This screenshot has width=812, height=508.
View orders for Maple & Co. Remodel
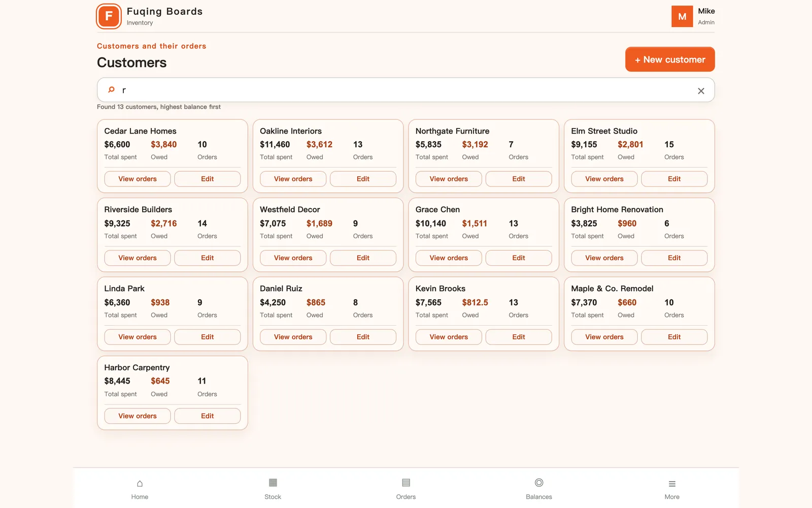tap(604, 337)
